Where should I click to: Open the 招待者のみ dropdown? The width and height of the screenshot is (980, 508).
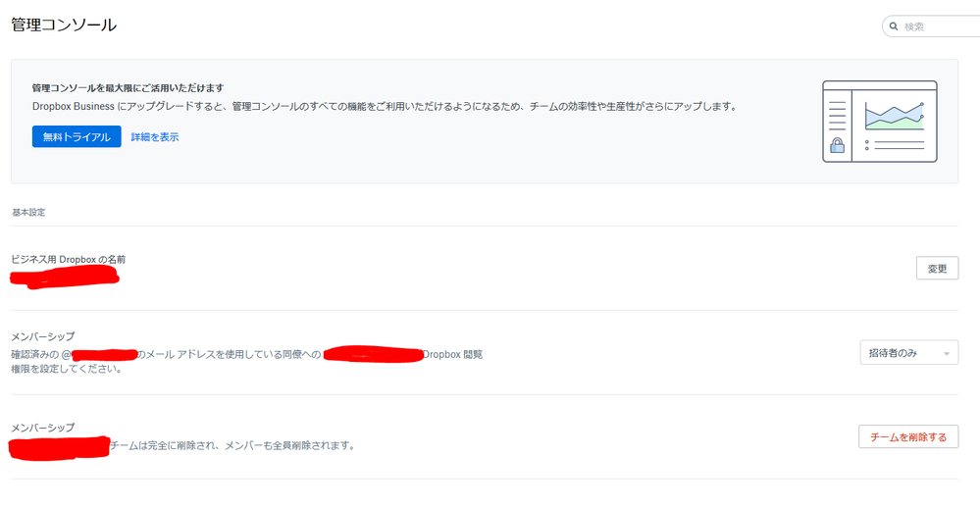908,353
